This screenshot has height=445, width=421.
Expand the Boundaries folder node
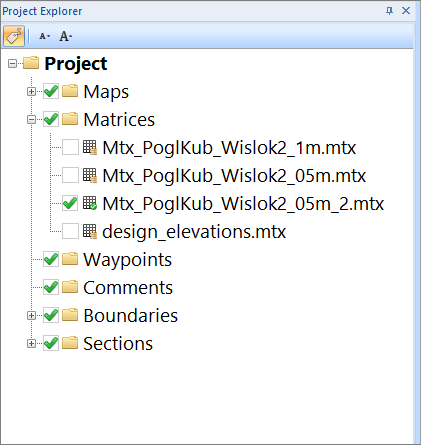31,315
